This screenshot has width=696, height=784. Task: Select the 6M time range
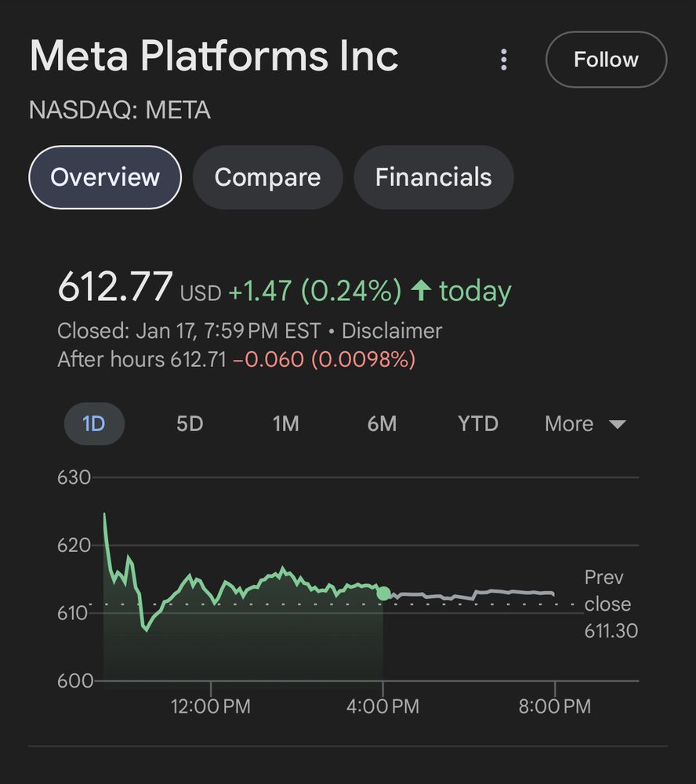pyautogui.click(x=382, y=424)
